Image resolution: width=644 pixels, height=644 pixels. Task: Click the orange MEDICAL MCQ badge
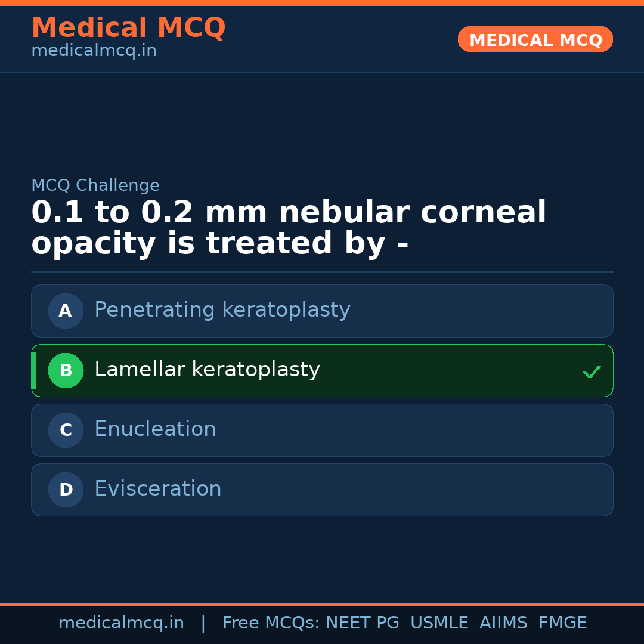pos(535,39)
